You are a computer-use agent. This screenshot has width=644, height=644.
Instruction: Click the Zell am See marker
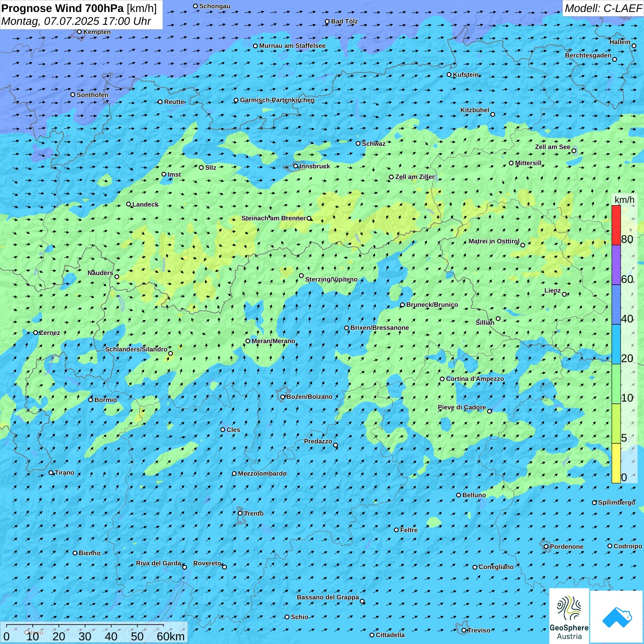click(574, 151)
